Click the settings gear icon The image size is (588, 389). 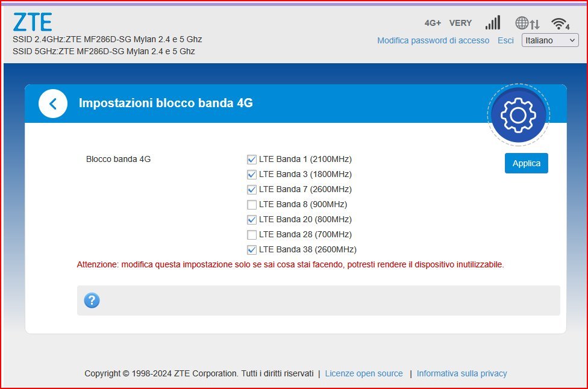(x=518, y=115)
